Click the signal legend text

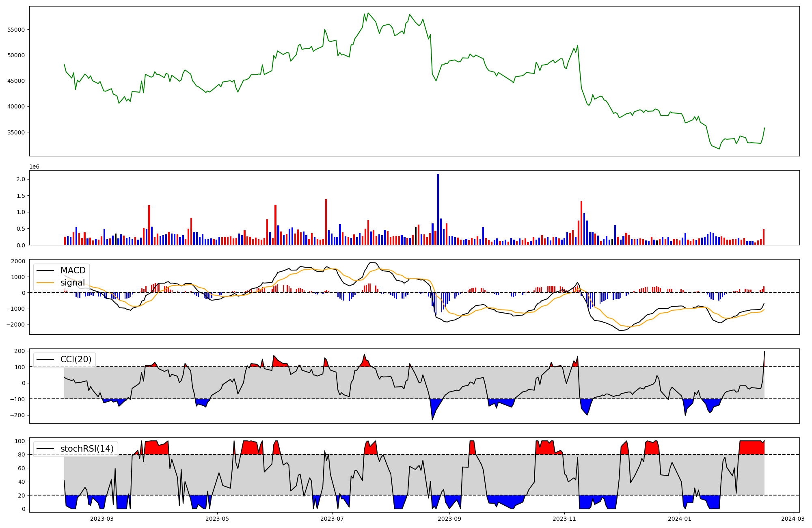(x=73, y=283)
